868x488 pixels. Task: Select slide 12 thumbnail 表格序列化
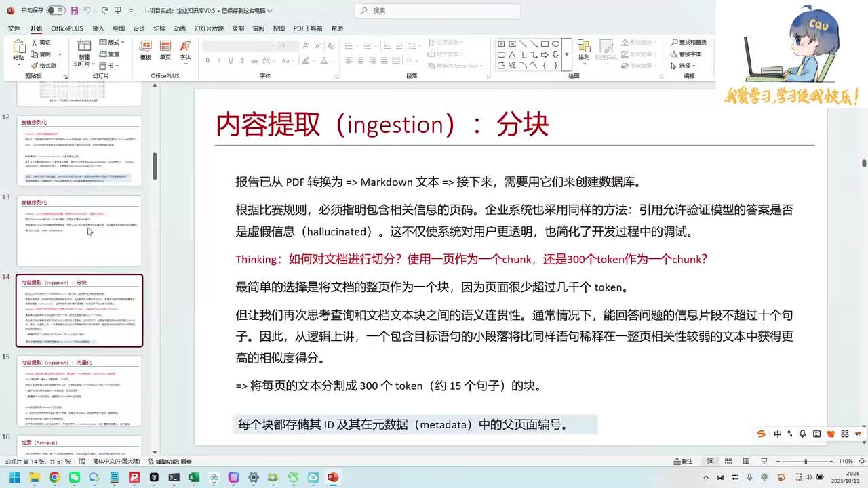coord(79,150)
